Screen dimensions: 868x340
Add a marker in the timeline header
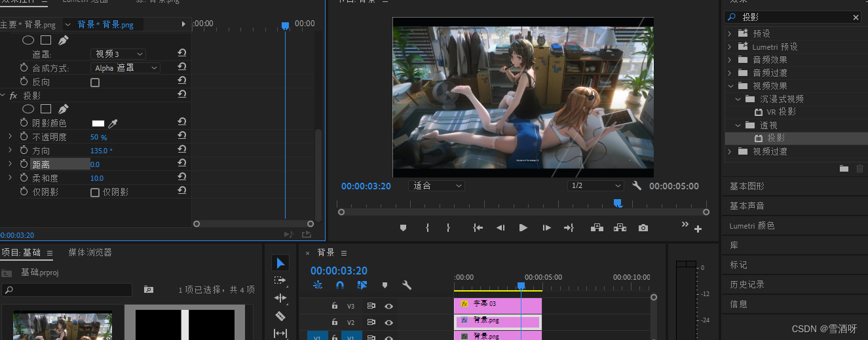pos(385,285)
